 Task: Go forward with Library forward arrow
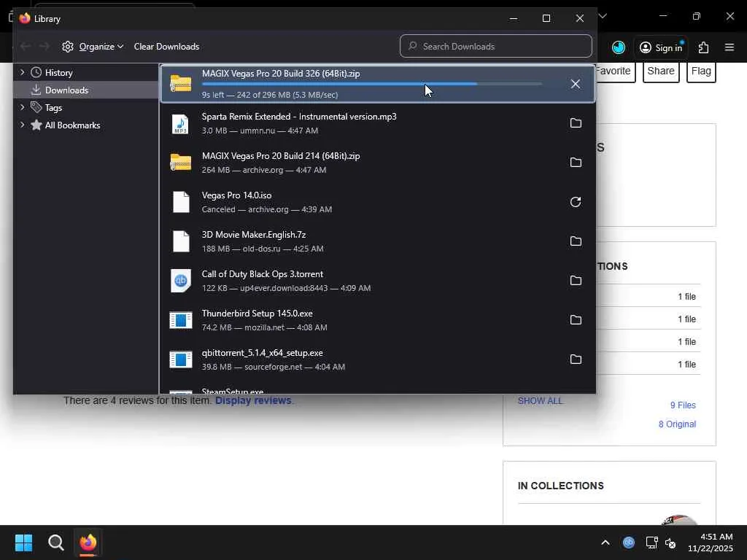[x=44, y=46]
